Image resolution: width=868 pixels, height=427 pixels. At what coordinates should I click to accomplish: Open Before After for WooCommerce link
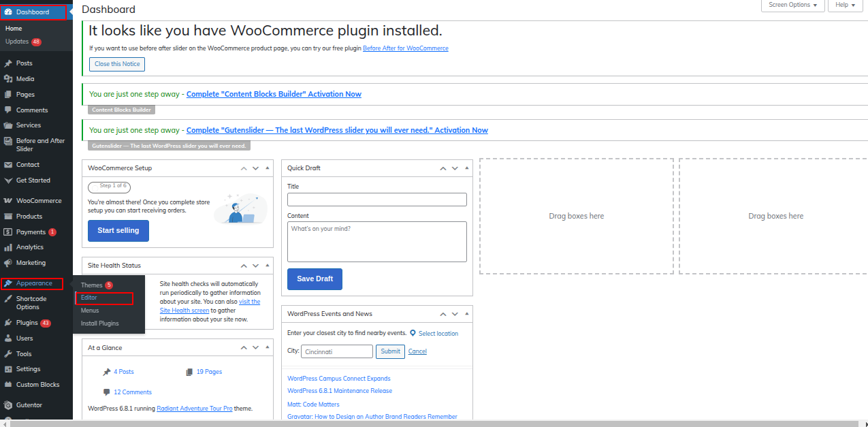coord(406,48)
